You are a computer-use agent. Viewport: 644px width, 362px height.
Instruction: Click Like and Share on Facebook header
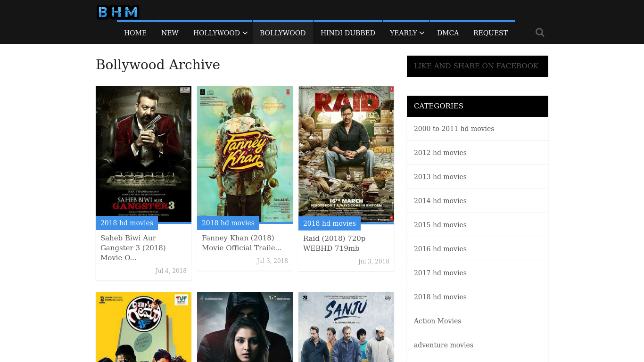tap(478, 66)
